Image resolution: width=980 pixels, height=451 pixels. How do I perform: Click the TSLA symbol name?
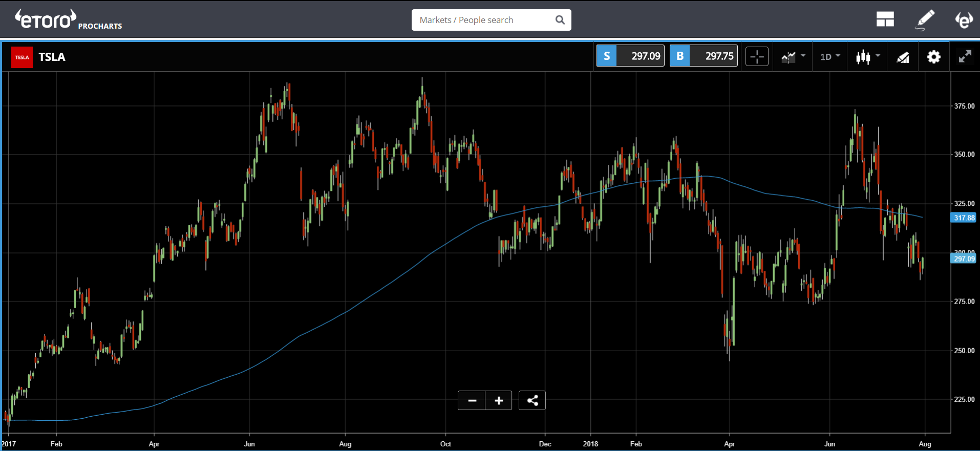coord(52,57)
